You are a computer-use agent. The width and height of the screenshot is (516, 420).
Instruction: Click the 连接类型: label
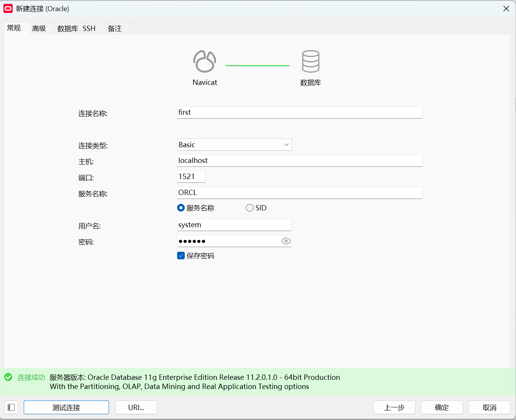click(93, 146)
